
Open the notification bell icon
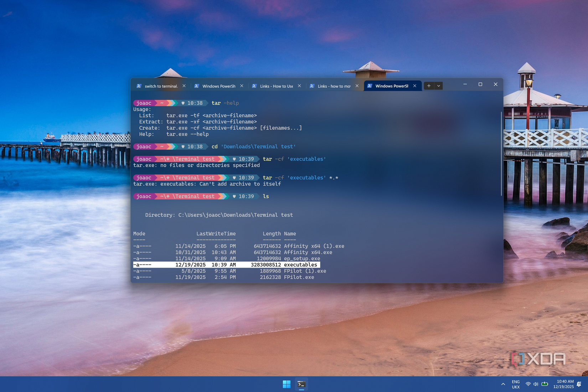(579, 384)
